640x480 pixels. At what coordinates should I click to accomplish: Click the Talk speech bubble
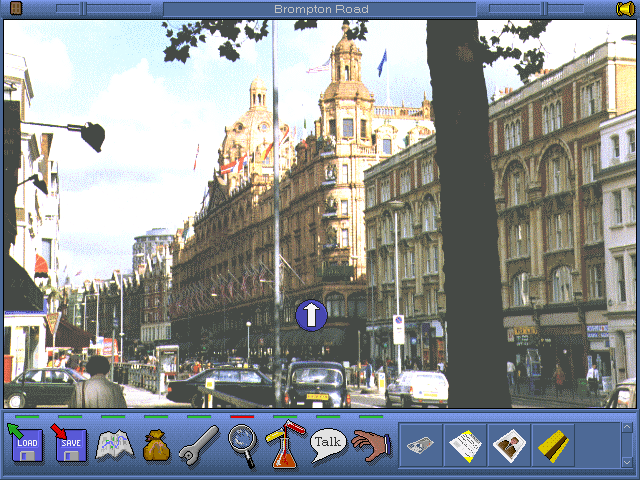(x=327, y=442)
